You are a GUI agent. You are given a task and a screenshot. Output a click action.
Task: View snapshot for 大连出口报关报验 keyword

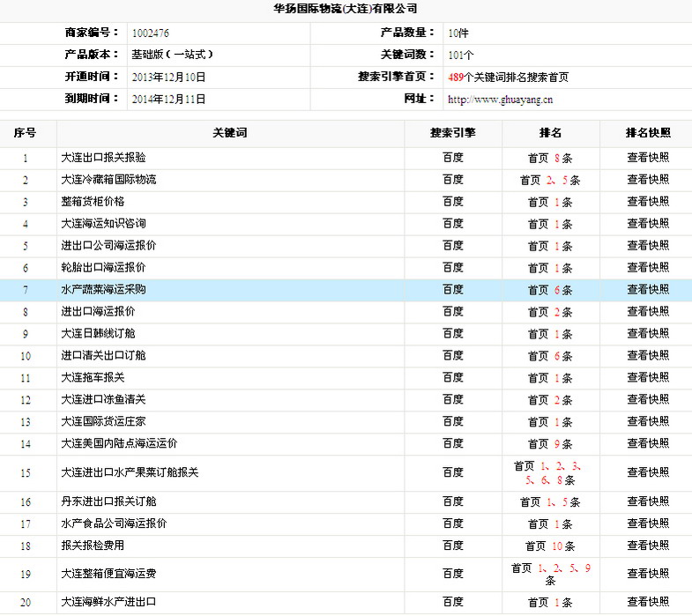647,158
